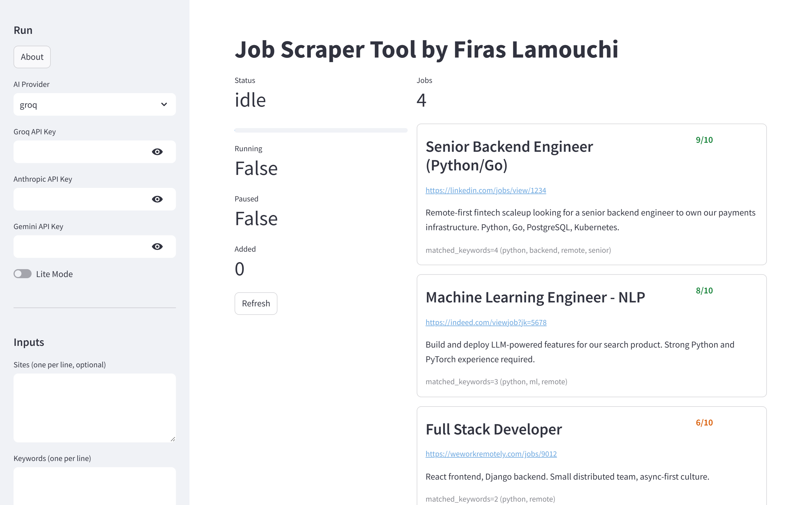Click the Inputs section heading

[29, 342]
